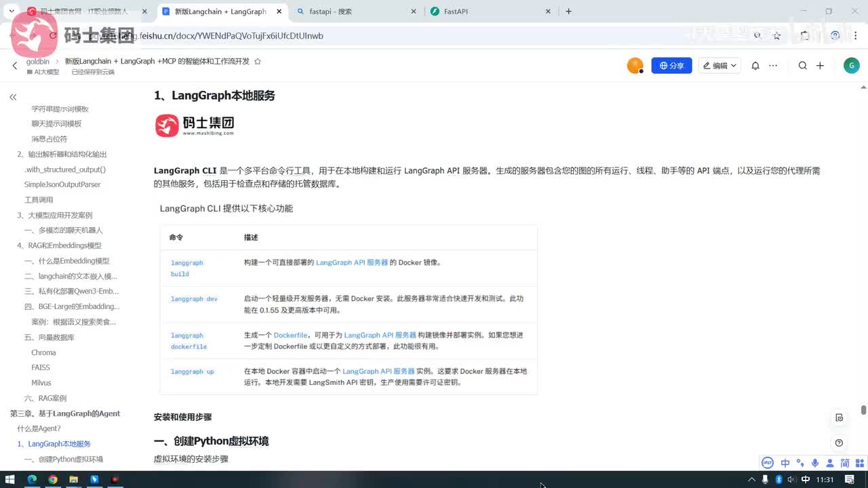Open the Chrome three-dot menu
Image resolution: width=868 pixels, height=488 pixels.
pyautogui.click(x=856, y=35)
